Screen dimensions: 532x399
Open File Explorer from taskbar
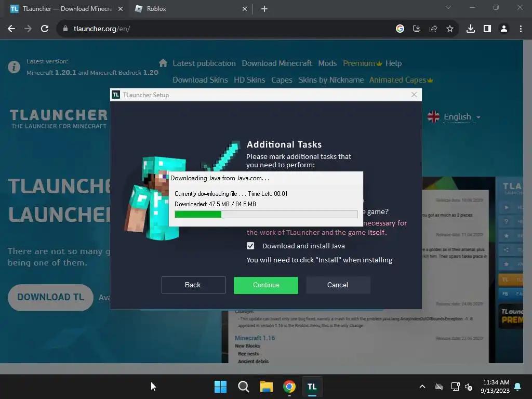pos(267,387)
